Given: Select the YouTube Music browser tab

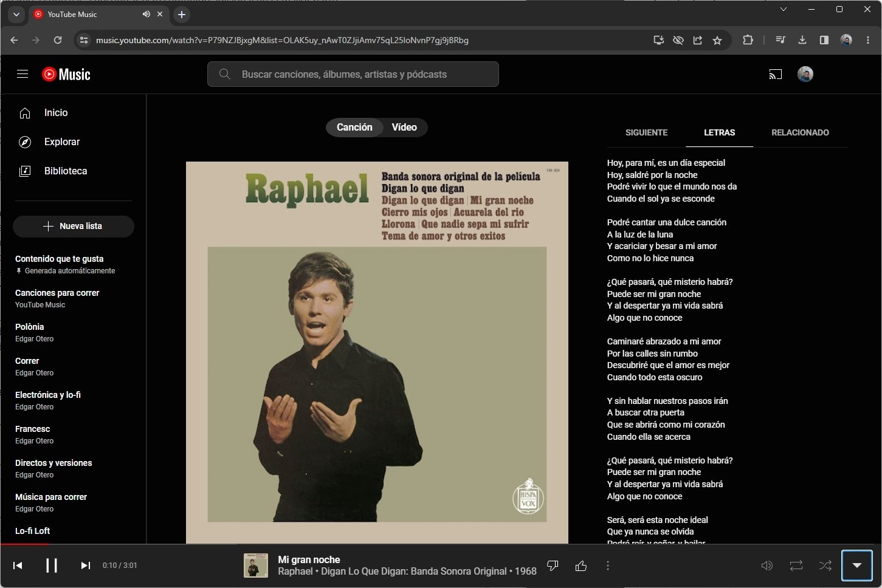Looking at the screenshot, I should [x=99, y=14].
